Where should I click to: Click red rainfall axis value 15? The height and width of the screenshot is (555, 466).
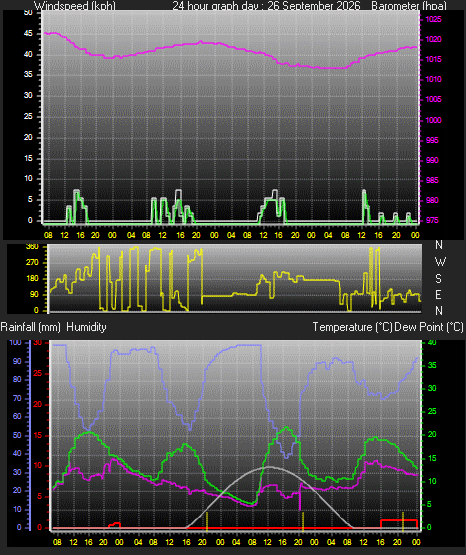point(38,436)
